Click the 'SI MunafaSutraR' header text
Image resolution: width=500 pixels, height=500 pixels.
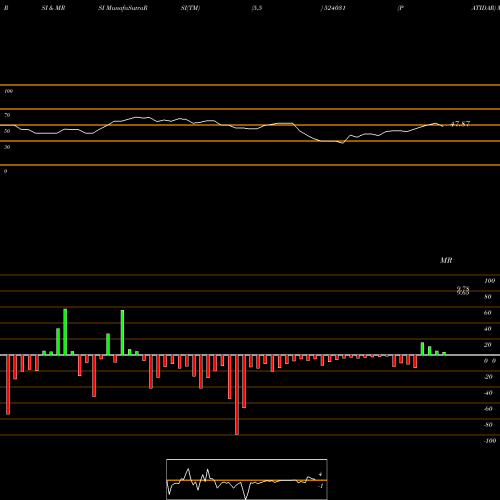[123, 8]
